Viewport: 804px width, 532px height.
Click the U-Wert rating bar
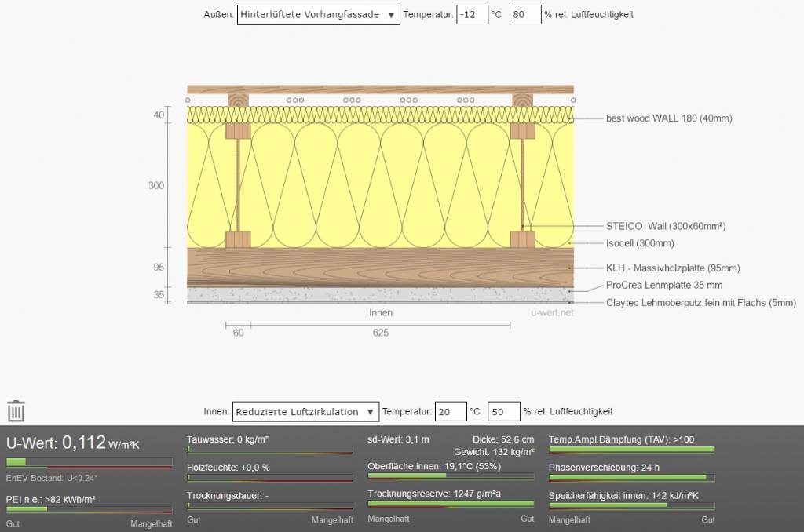click(x=90, y=462)
